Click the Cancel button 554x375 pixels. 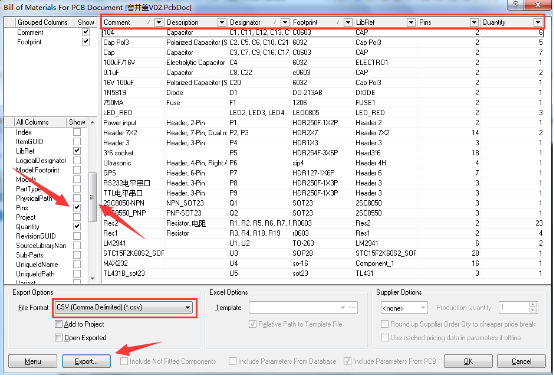coord(521,361)
